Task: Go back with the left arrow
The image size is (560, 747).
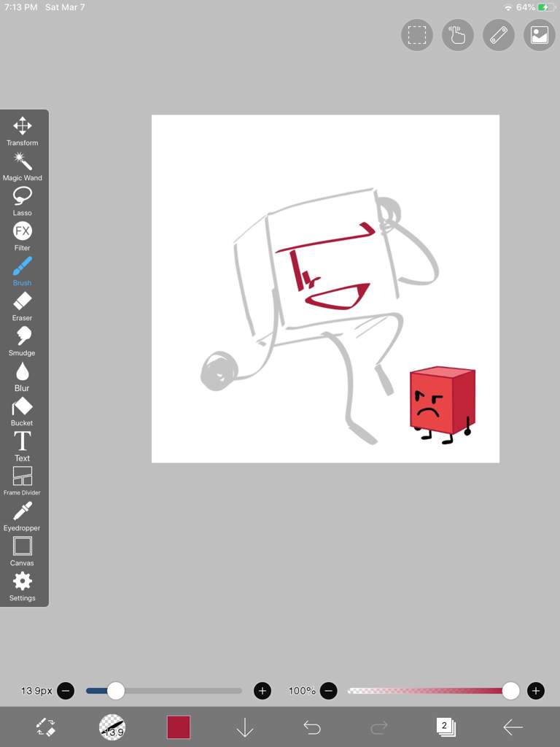Action: pyautogui.click(x=513, y=727)
